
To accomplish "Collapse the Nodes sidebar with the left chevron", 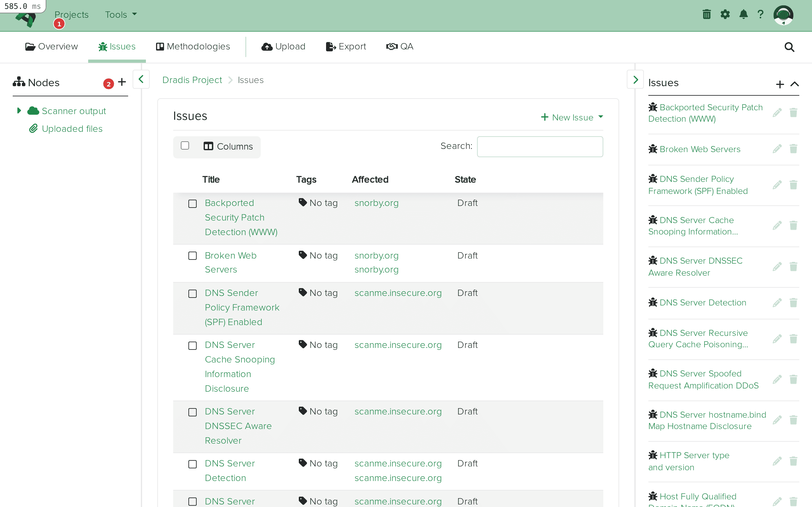I will (x=141, y=80).
